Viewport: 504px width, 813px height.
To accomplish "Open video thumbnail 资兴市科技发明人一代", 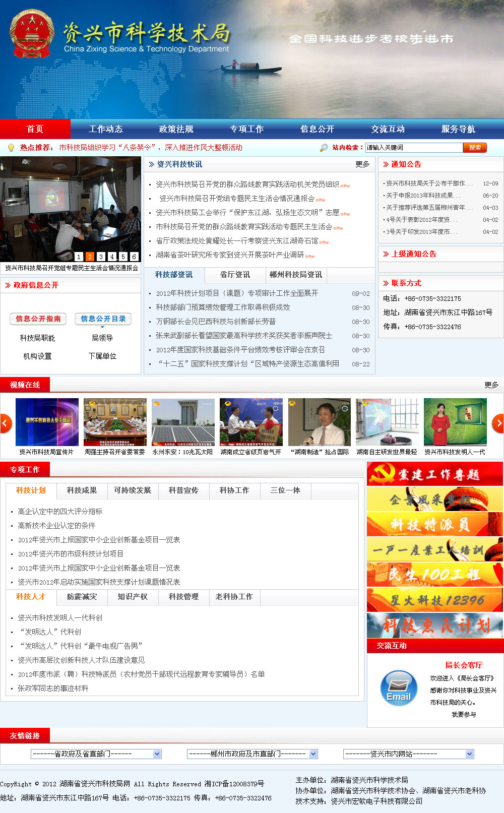I will (455, 422).
